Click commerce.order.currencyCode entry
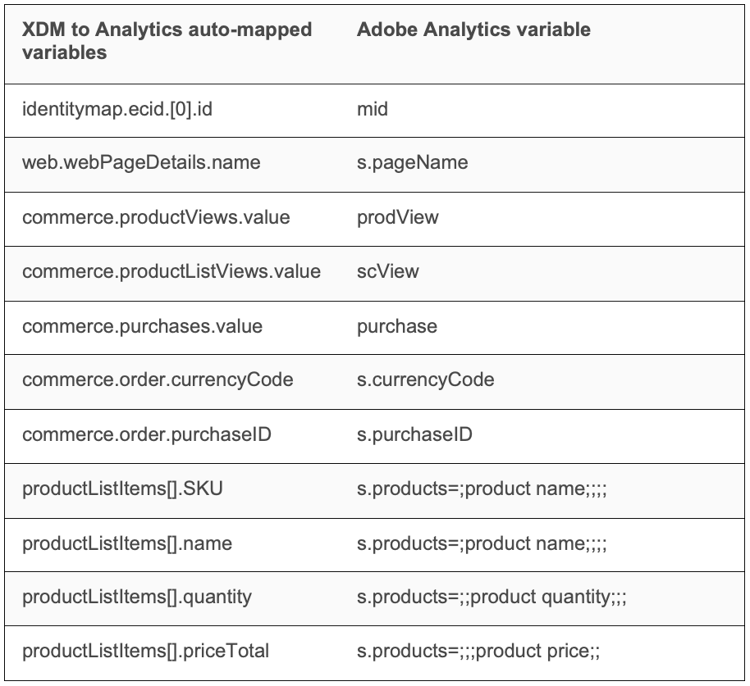Image resolution: width=750 pixels, height=686 pixels. [x=157, y=380]
